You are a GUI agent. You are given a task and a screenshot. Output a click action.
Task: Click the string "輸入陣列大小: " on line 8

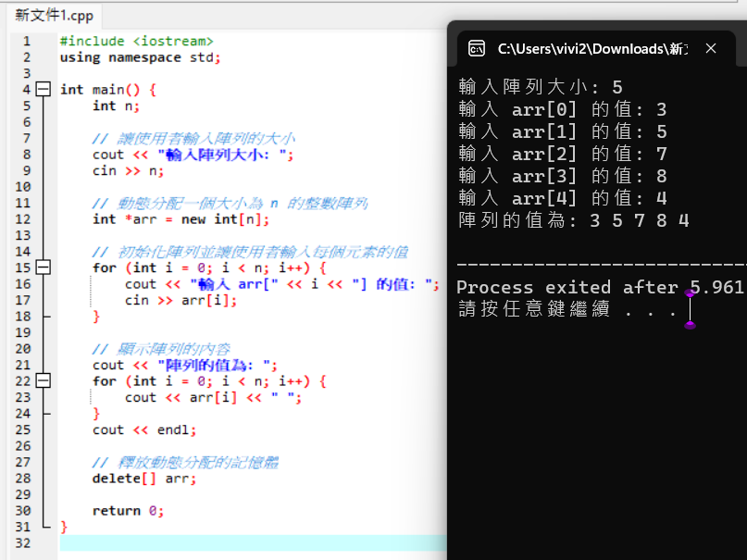pyautogui.click(x=222, y=155)
